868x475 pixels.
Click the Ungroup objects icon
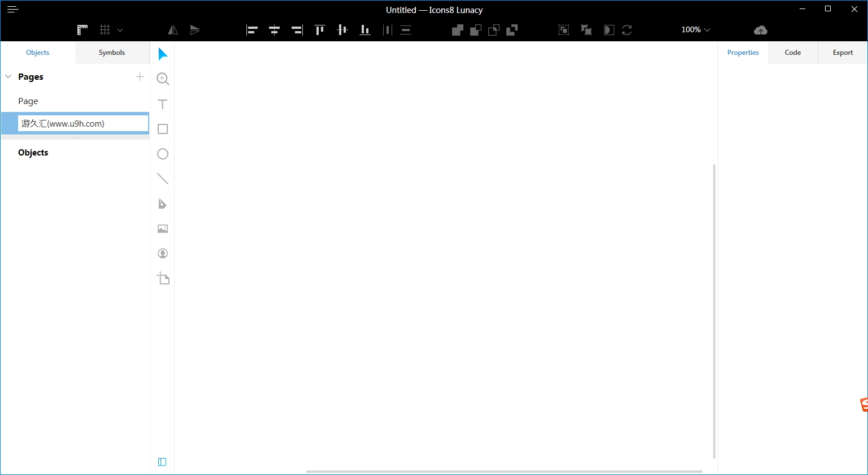pos(586,30)
